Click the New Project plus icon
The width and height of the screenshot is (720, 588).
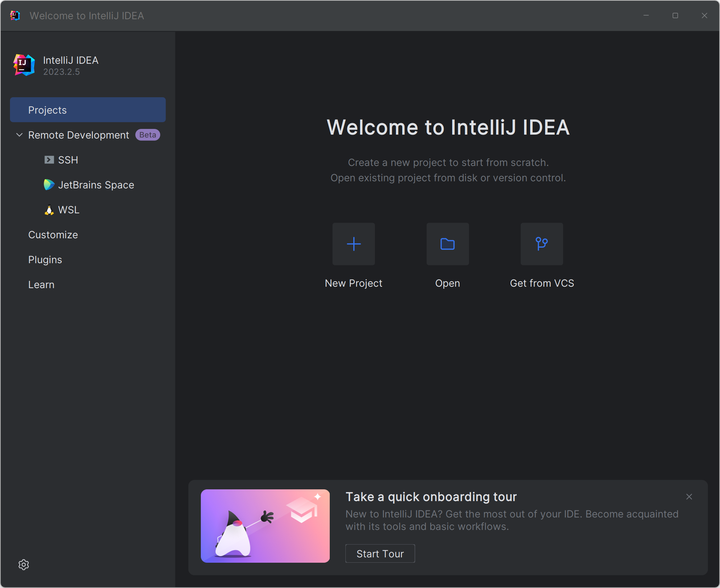[354, 244]
